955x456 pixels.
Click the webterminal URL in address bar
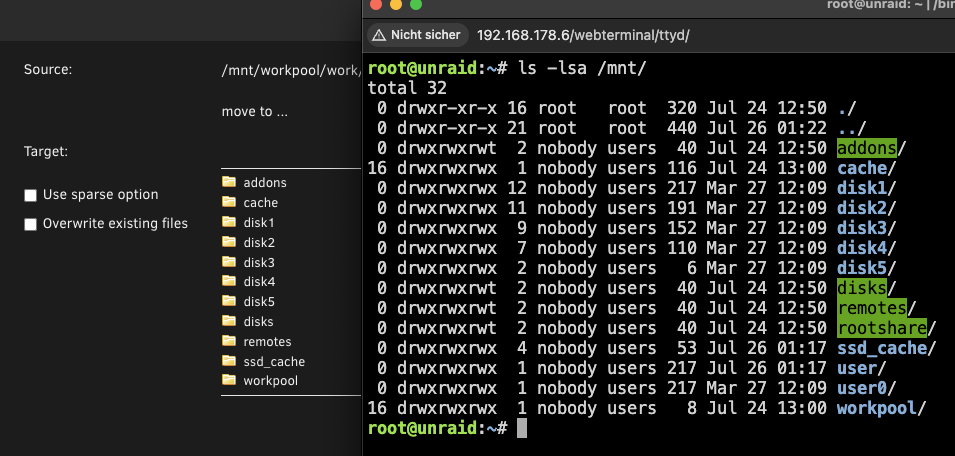click(x=583, y=35)
